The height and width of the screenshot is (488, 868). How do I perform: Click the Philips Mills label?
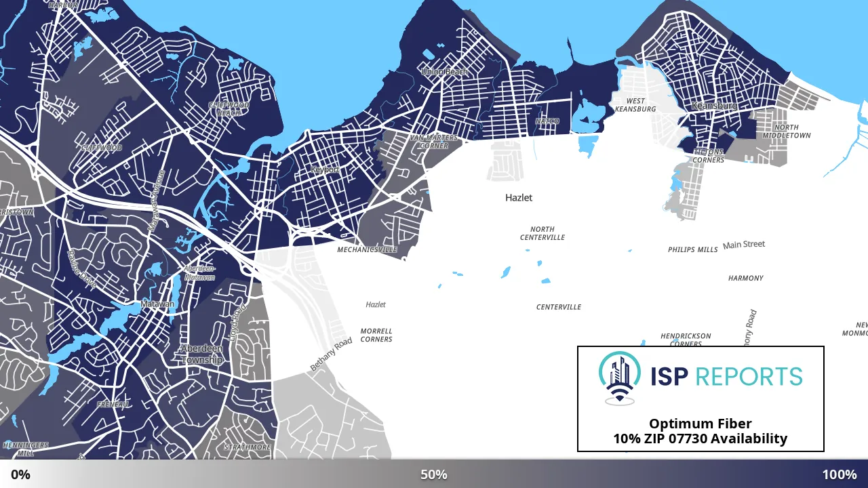click(692, 249)
